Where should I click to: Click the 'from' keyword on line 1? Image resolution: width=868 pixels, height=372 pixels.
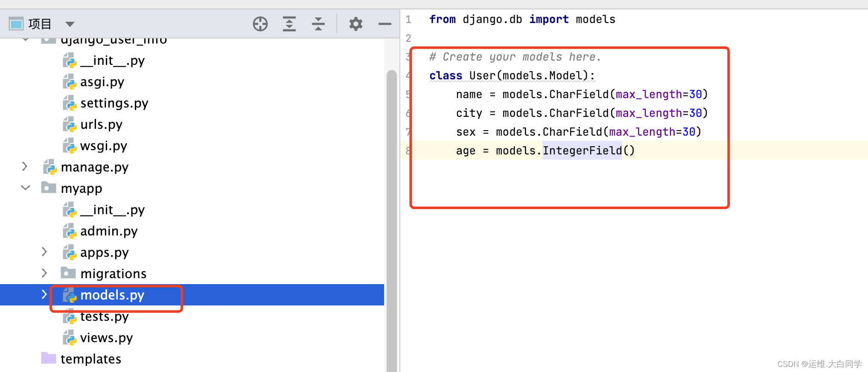[x=443, y=20]
